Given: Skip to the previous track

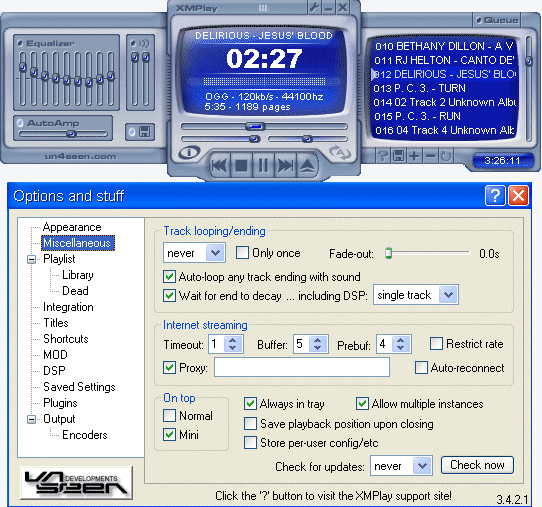Looking at the screenshot, I should 220,166.
